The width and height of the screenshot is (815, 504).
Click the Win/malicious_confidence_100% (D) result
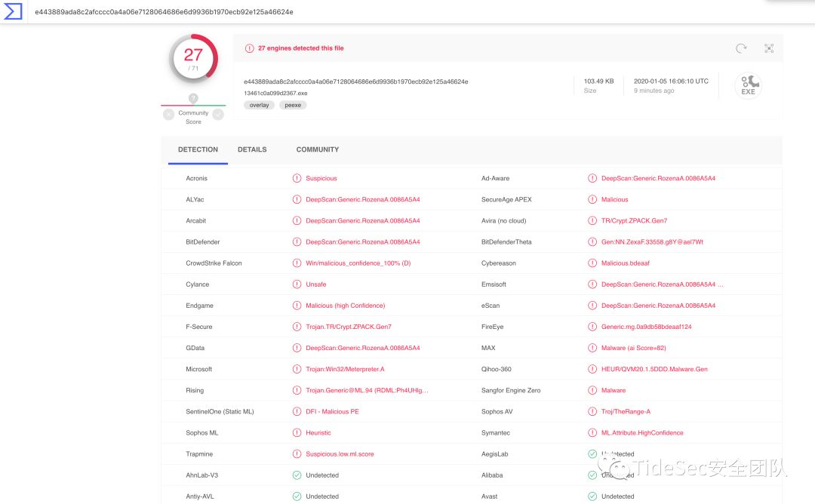[358, 263]
